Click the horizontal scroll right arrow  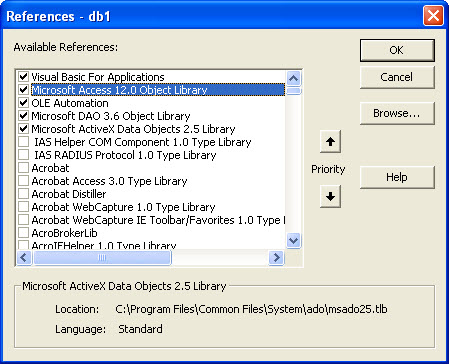[x=276, y=257]
